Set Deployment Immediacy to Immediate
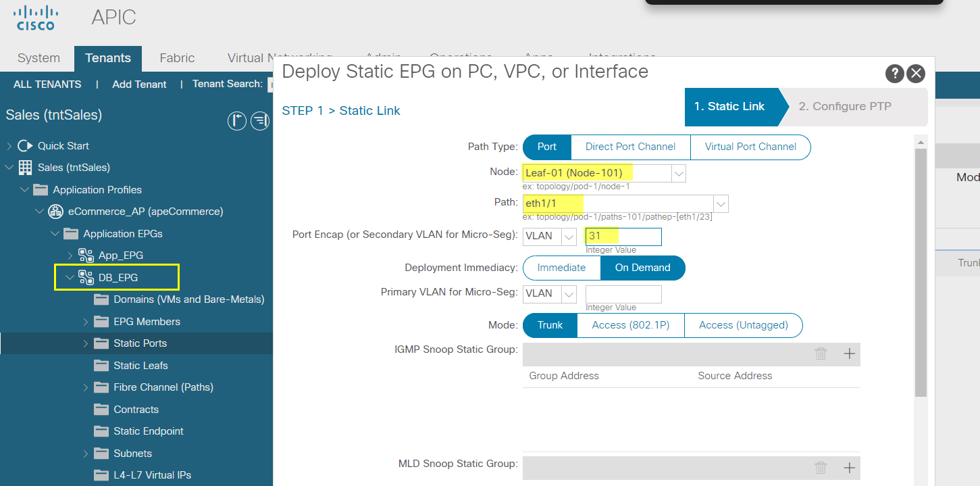This screenshot has width=980, height=486. tap(561, 268)
